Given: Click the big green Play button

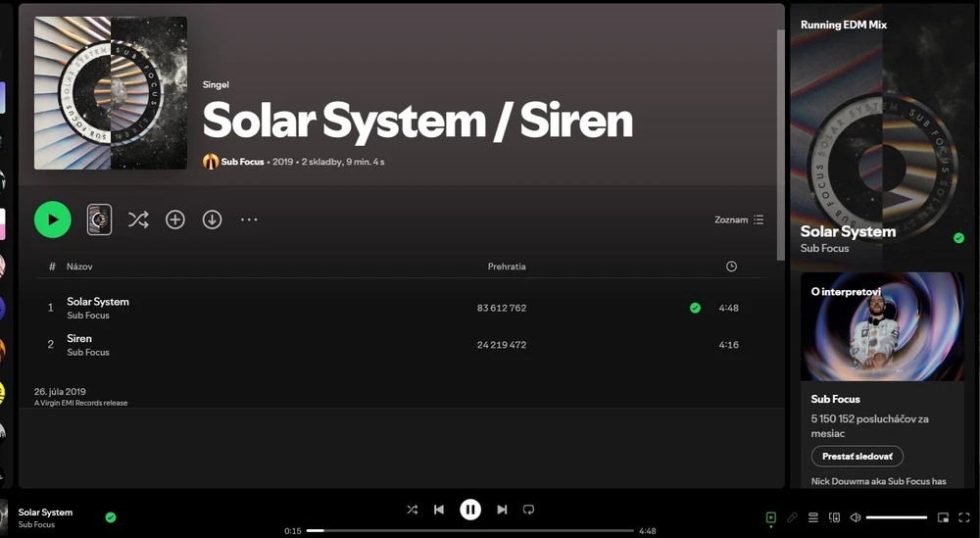Looking at the screenshot, I should click(53, 220).
